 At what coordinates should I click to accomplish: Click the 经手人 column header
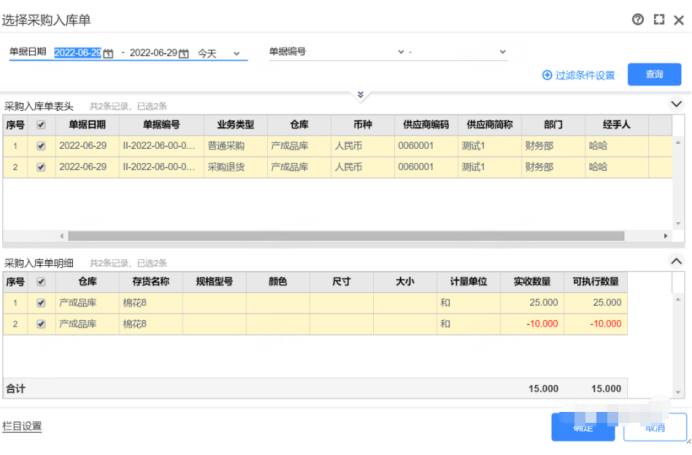point(617,125)
